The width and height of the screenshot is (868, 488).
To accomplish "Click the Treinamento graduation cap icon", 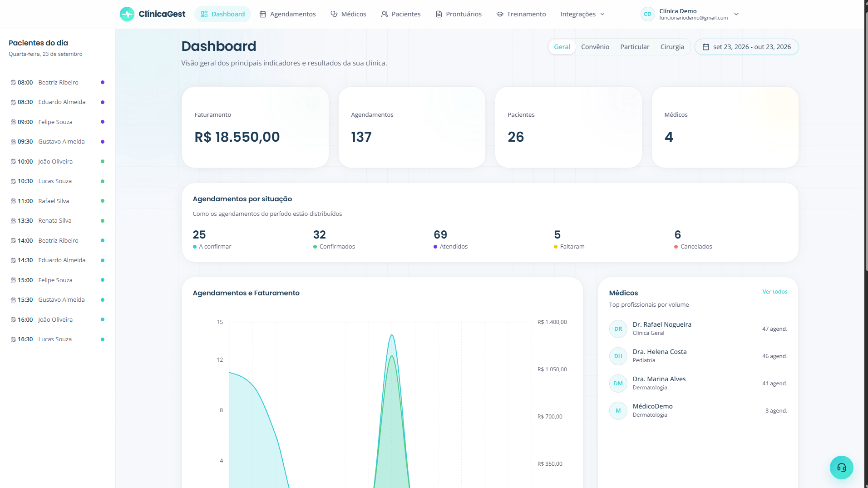I will pyautogui.click(x=500, y=14).
